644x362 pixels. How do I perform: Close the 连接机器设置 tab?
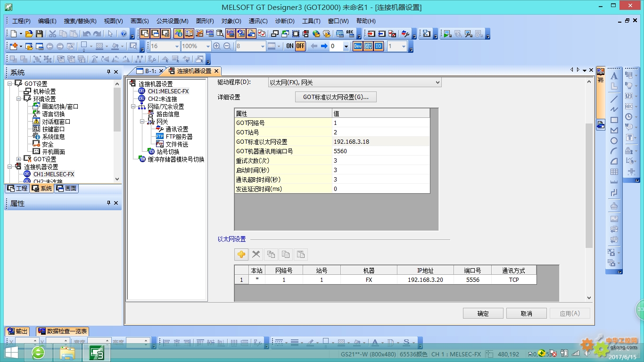tap(216, 71)
